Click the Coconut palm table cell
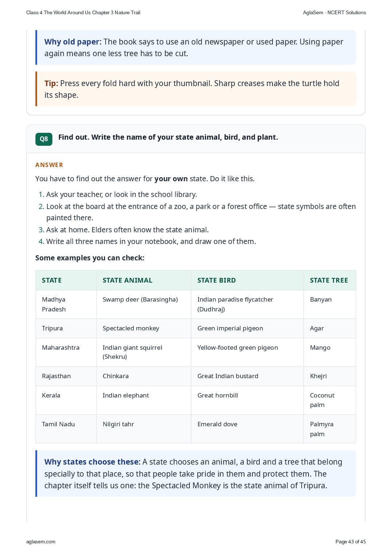The width and height of the screenshot is (392, 555). tap(330, 400)
